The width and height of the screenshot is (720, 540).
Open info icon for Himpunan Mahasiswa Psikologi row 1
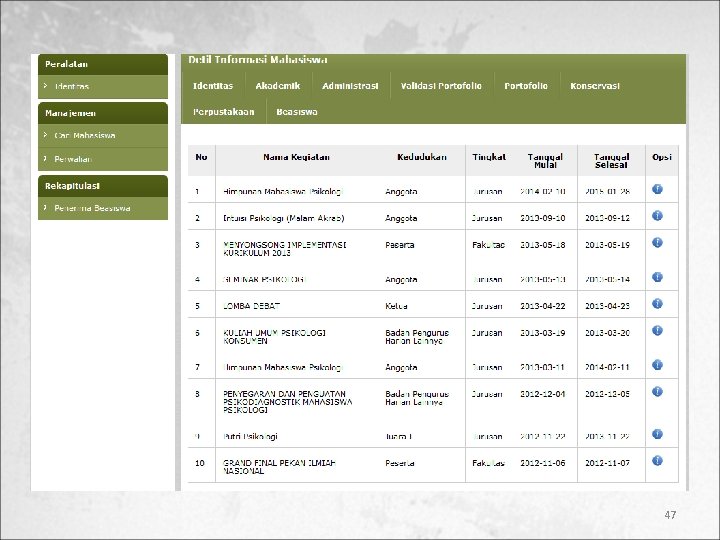(657, 189)
